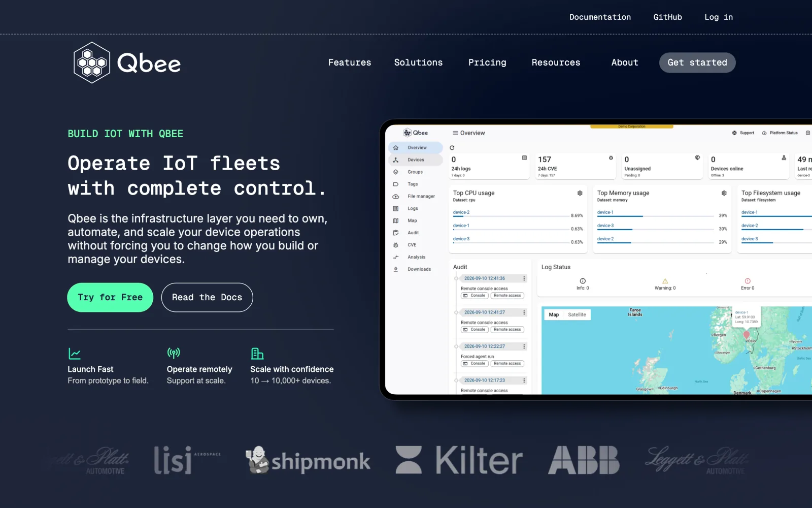Image resolution: width=812 pixels, height=508 pixels.
Task: Switch the map to Satellite view
Action: (x=577, y=315)
